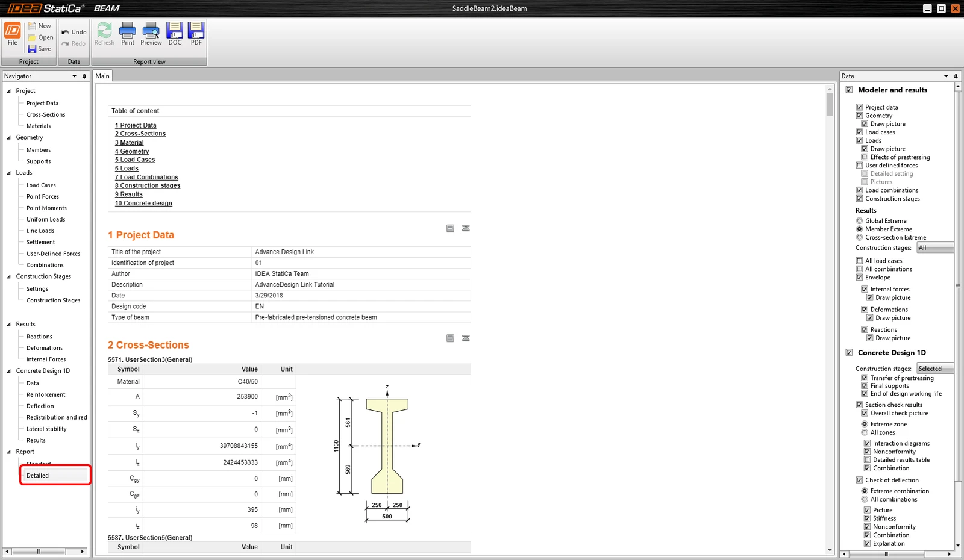964x560 pixels.
Task: Jump to 9 Results link
Action: pyautogui.click(x=129, y=194)
